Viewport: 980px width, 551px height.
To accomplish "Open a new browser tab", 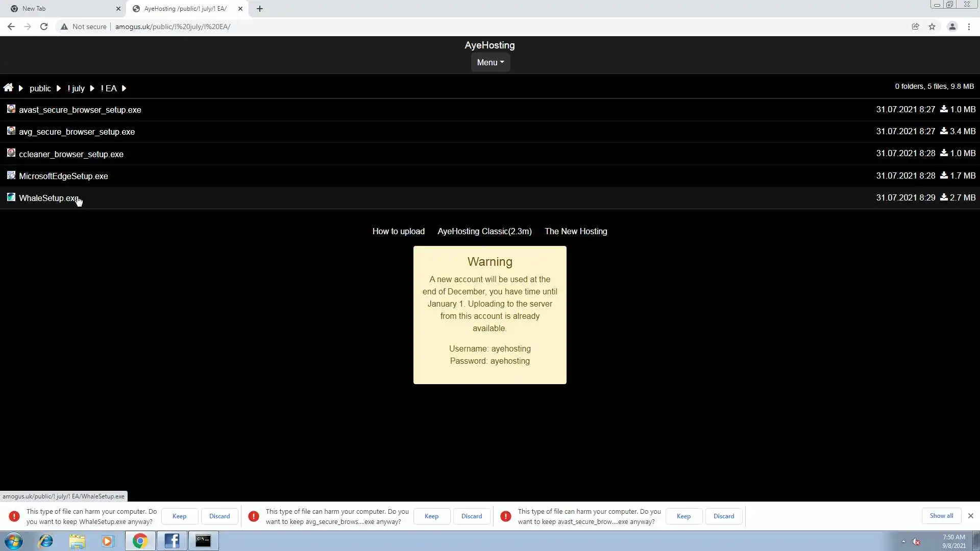I will tap(259, 9).
